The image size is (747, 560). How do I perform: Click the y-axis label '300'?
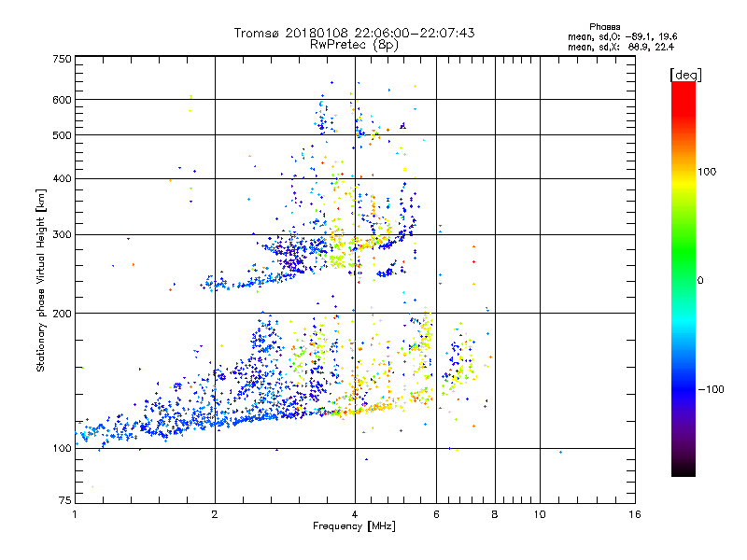[x=62, y=235]
